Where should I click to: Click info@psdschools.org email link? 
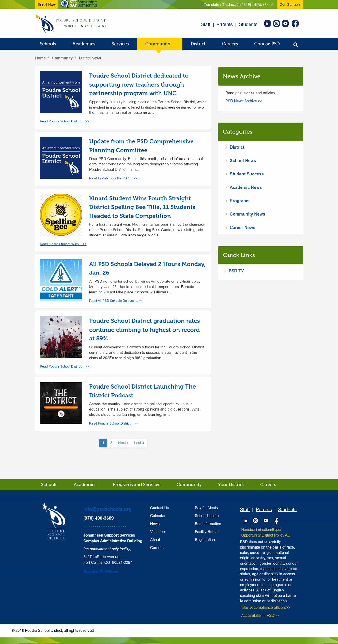[107, 509]
